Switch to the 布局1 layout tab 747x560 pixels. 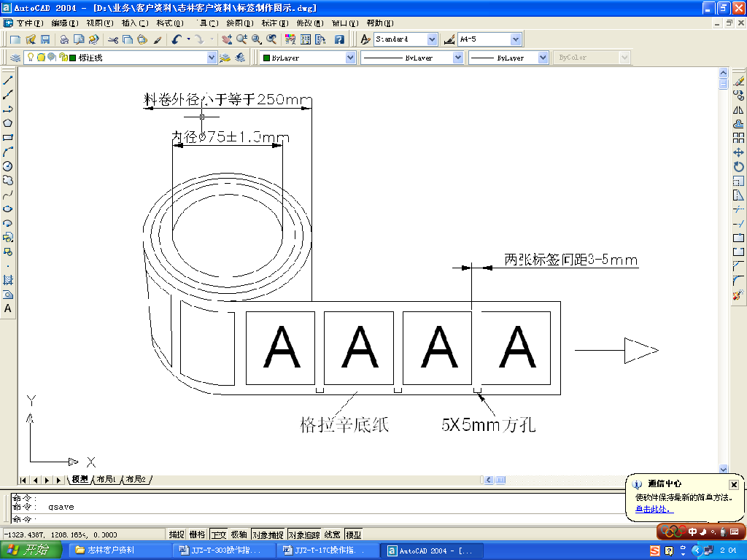(105, 480)
